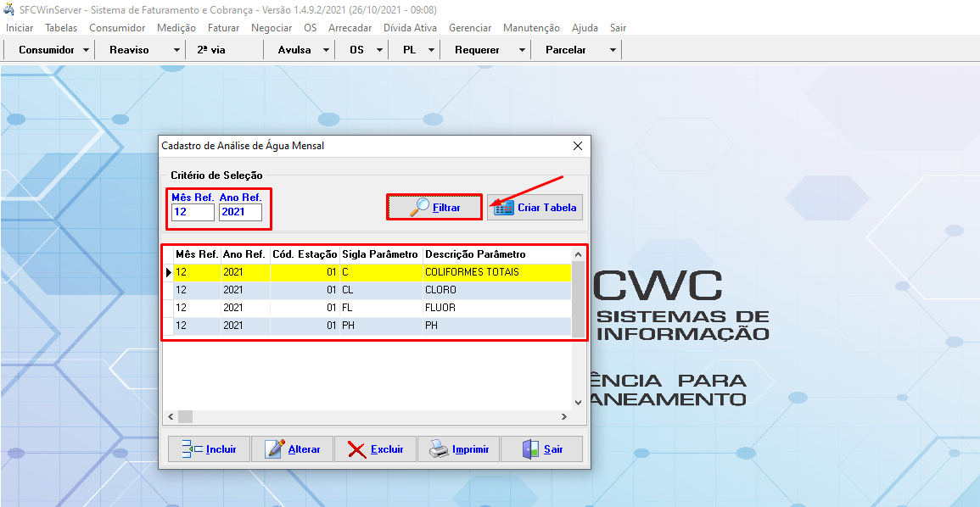
Task: Click the Mês Ref. input field
Action: [x=193, y=212]
